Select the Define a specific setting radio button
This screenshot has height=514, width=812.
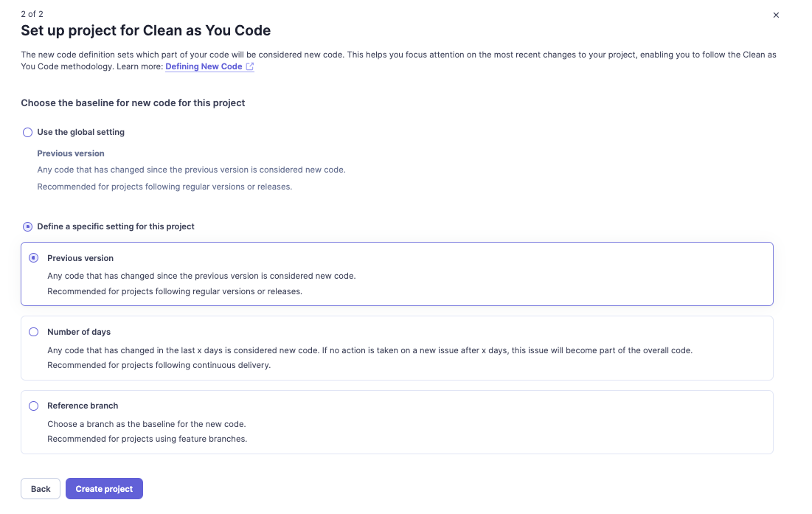[x=28, y=226]
